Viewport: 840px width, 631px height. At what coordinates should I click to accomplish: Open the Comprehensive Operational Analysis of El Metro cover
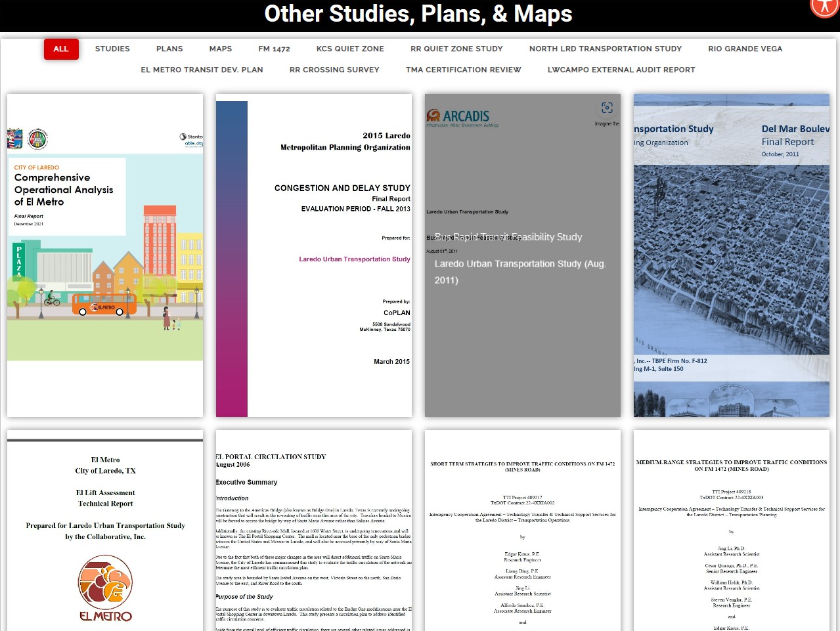[x=104, y=255]
